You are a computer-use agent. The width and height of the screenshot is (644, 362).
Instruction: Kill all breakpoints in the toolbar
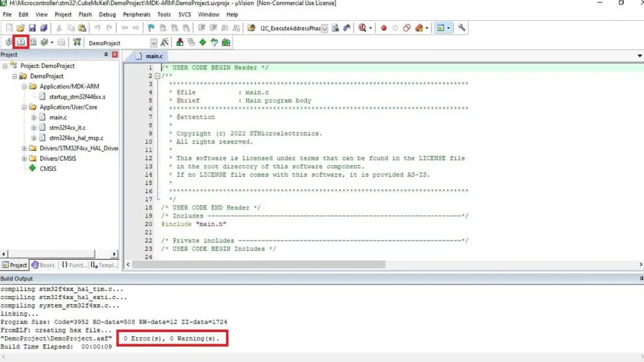click(x=418, y=28)
